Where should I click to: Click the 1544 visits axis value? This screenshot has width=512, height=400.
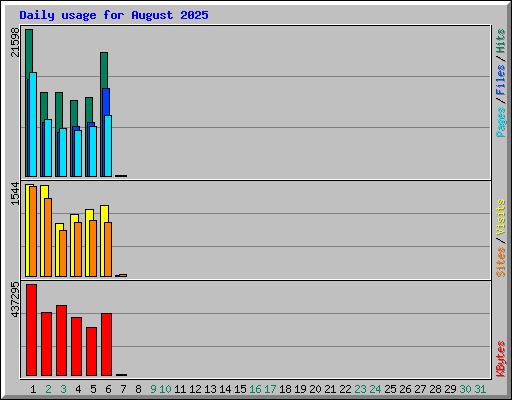coord(15,193)
